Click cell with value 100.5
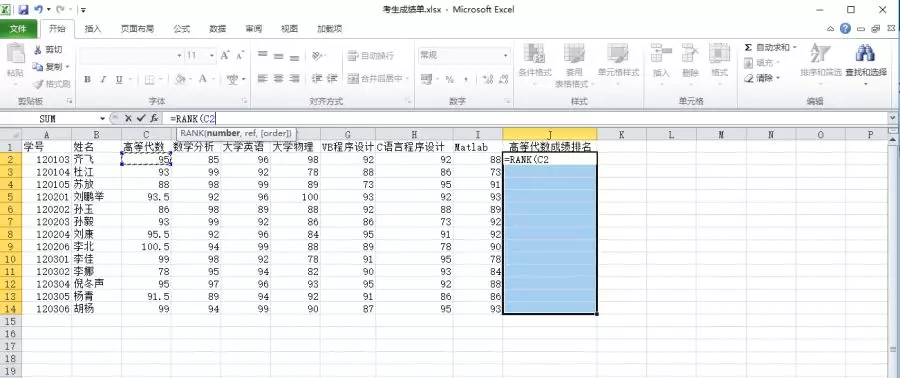The height and width of the screenshot is (378, 900). [146, 247]
